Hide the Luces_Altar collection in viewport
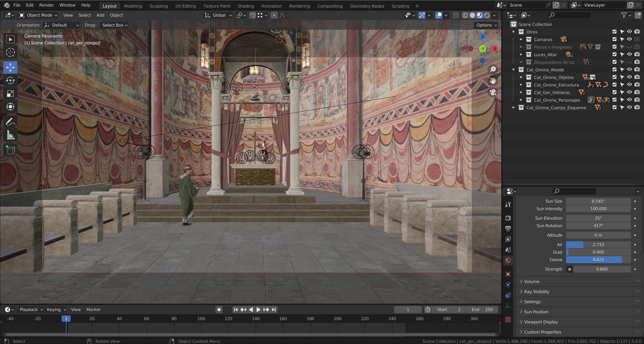 coord(629,54)
